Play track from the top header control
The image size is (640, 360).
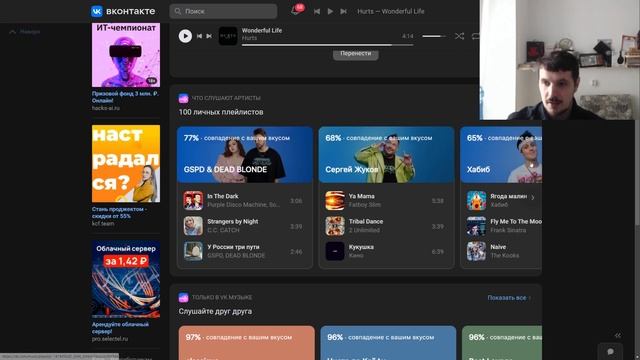pyautogui.click(x=330, y=11)
